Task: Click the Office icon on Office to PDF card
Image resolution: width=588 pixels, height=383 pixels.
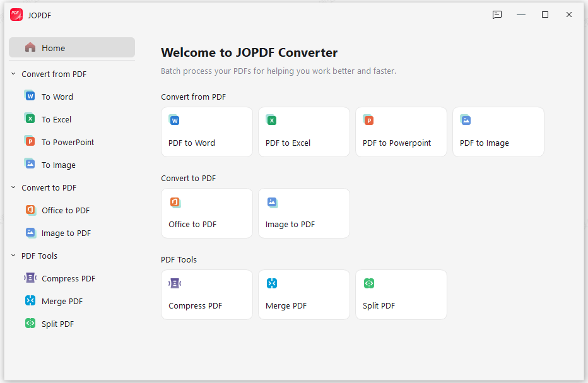Action: point(175,203)
